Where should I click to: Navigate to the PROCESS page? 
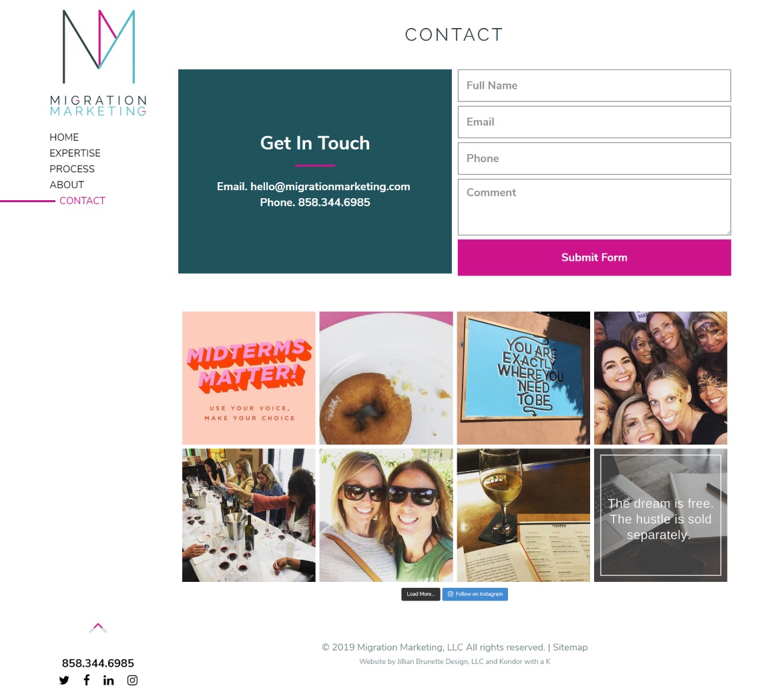[72, 169]
